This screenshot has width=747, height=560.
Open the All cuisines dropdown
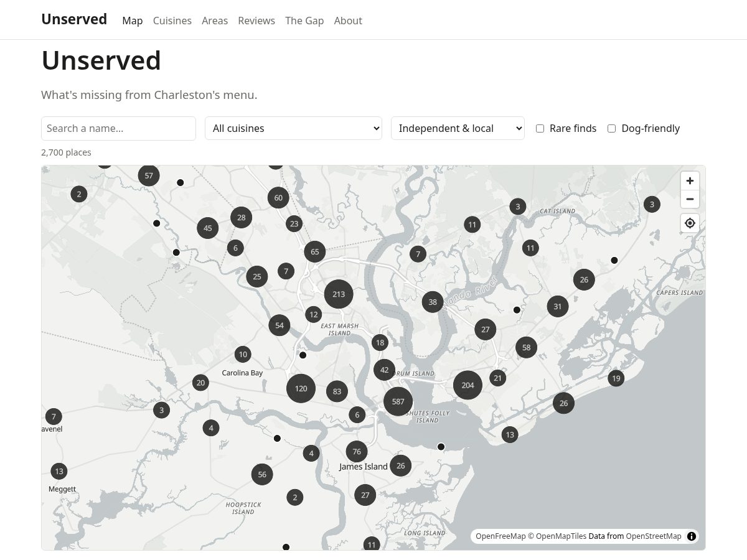coord(293,128)
